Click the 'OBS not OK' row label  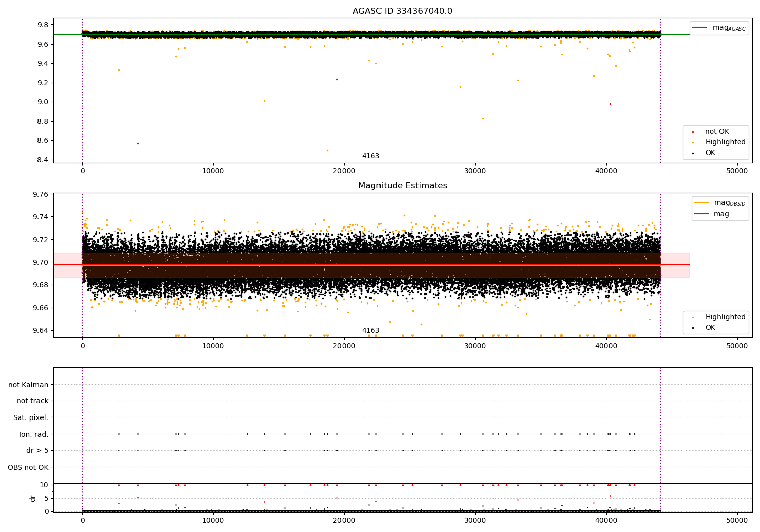click(x=28, y=467)
